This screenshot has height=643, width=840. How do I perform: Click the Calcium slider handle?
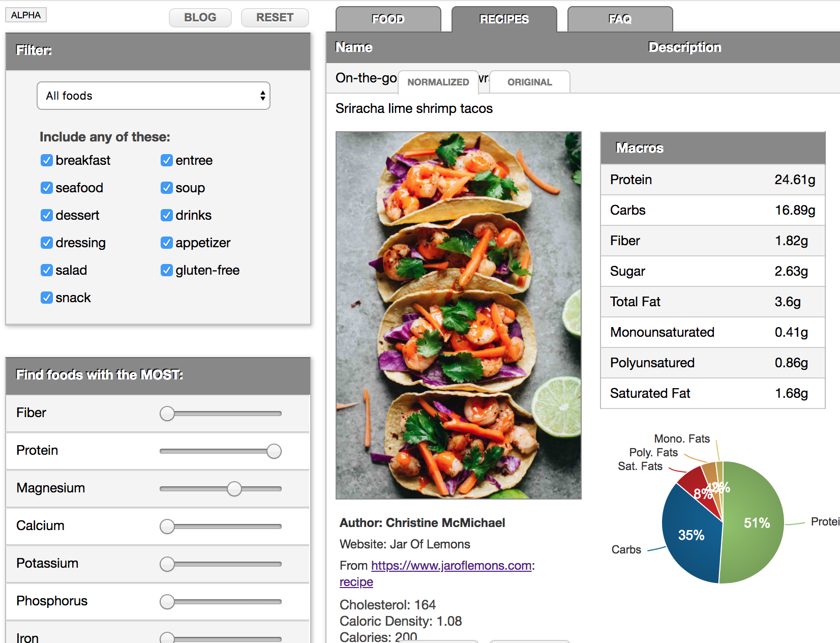167,527
